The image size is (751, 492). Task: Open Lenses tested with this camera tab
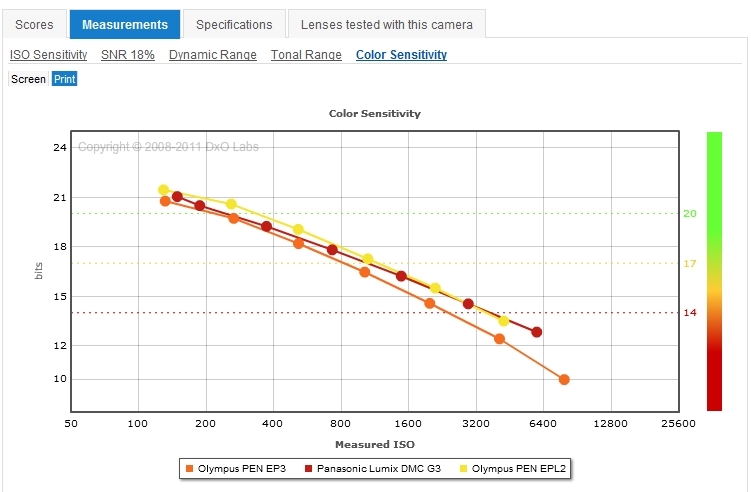(387, 24)
